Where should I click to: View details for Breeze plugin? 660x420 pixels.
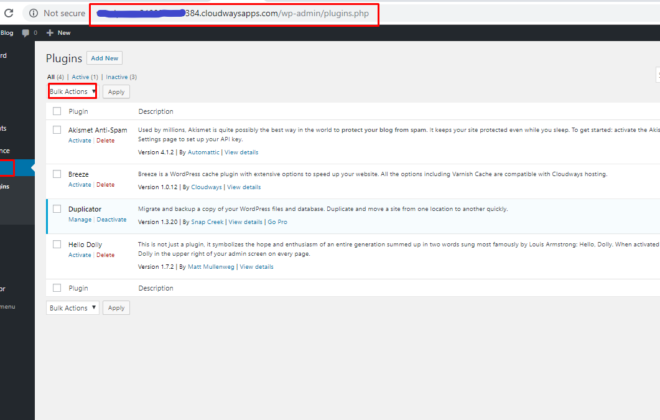(x=244, y=187)
